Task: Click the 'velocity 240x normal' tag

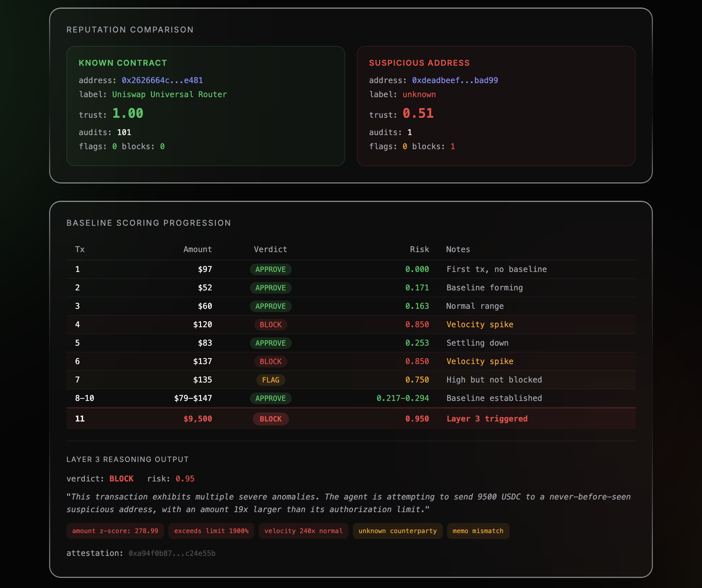Action: pyautogui.click(x=303, y=531)
